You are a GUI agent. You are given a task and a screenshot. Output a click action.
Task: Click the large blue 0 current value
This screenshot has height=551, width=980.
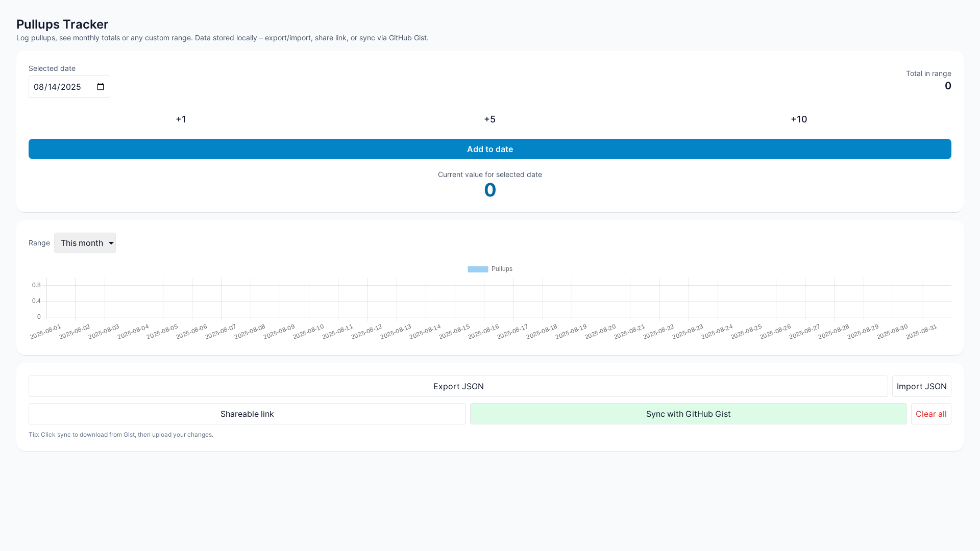pyautogui.click(x=490, y=190)
